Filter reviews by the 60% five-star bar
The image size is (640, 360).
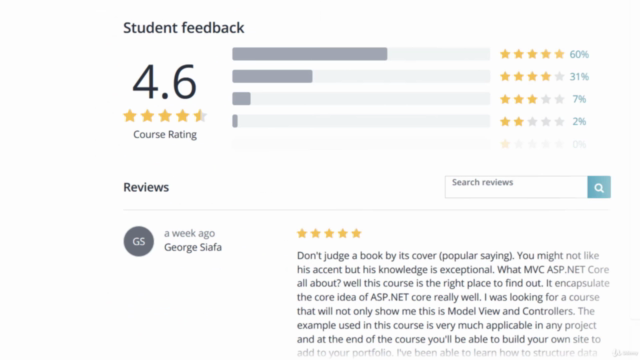pos(361,54)
